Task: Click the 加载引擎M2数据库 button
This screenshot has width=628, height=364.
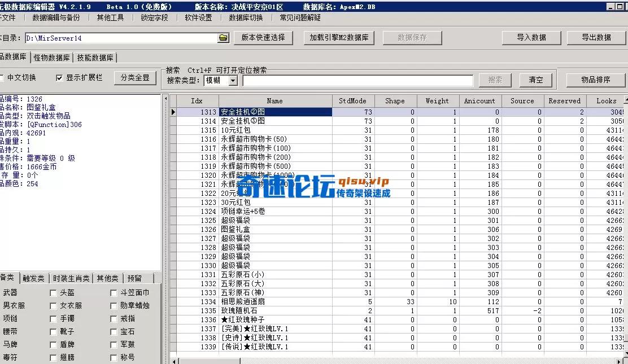Action: point(339,38)
